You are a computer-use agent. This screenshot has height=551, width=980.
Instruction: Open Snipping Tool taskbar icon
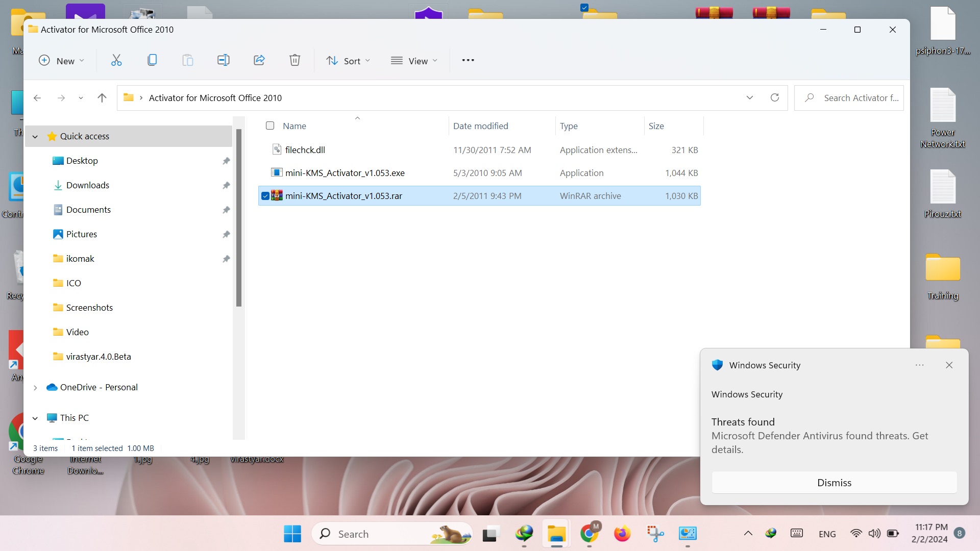coord(655,534)
